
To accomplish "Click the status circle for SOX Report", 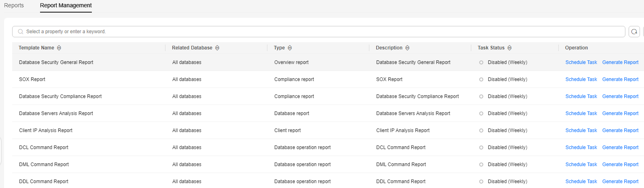I will click(x=481, y=79).
